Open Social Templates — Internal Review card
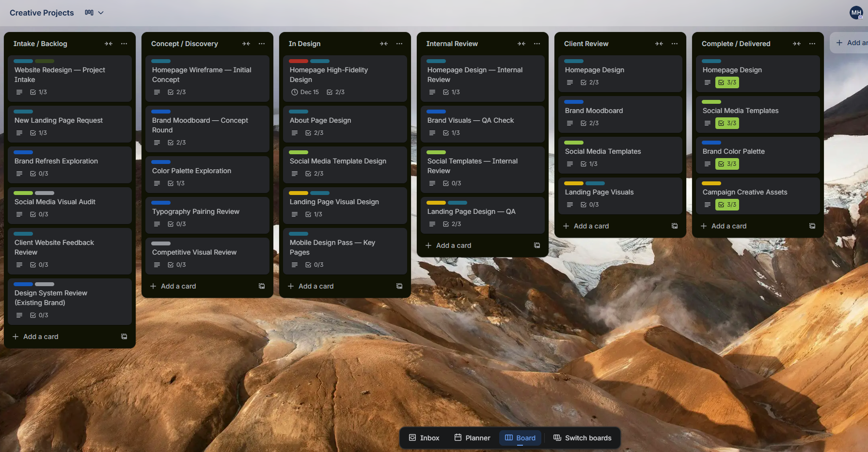 (x=483, y=170)
